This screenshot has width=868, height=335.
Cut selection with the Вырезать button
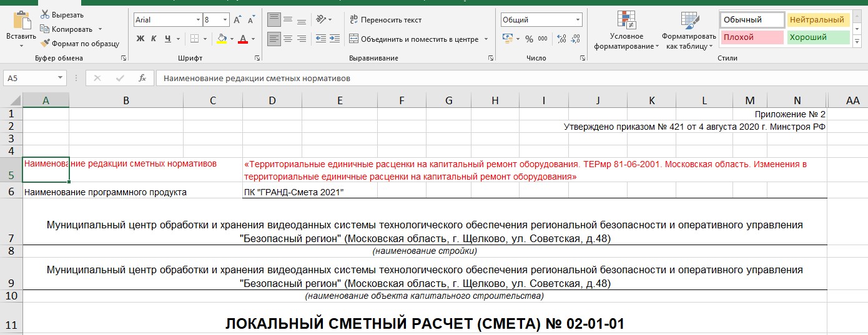[x=62, y=14]
